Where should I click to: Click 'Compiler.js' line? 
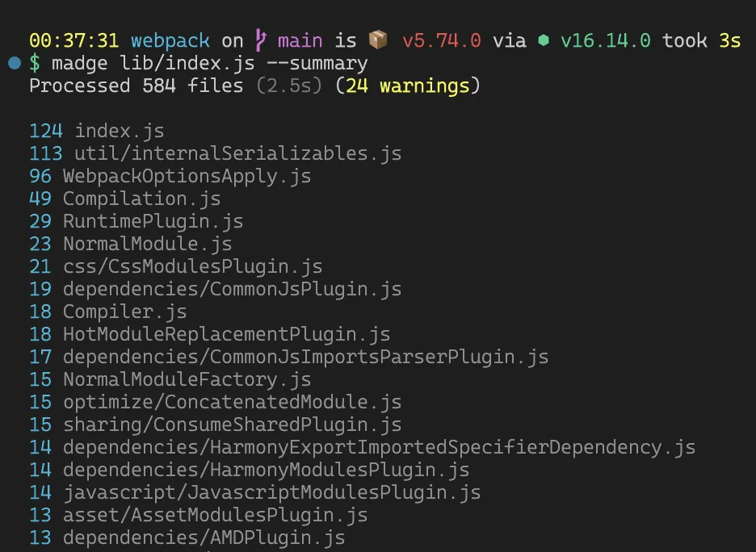pos(108,312)
